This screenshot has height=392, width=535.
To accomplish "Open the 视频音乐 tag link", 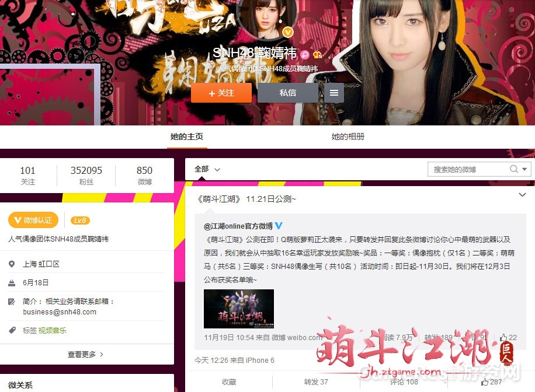I will coord(52,330).
